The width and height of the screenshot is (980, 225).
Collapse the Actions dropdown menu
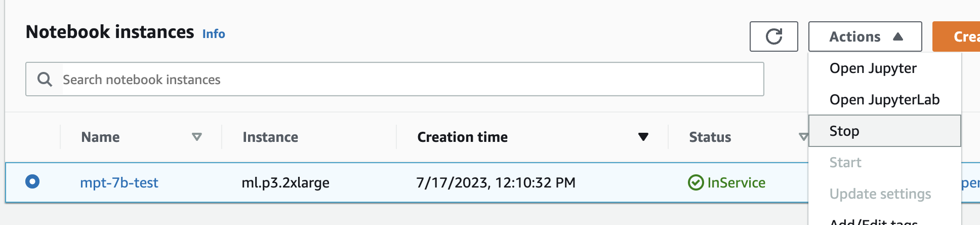click(865, 36)
